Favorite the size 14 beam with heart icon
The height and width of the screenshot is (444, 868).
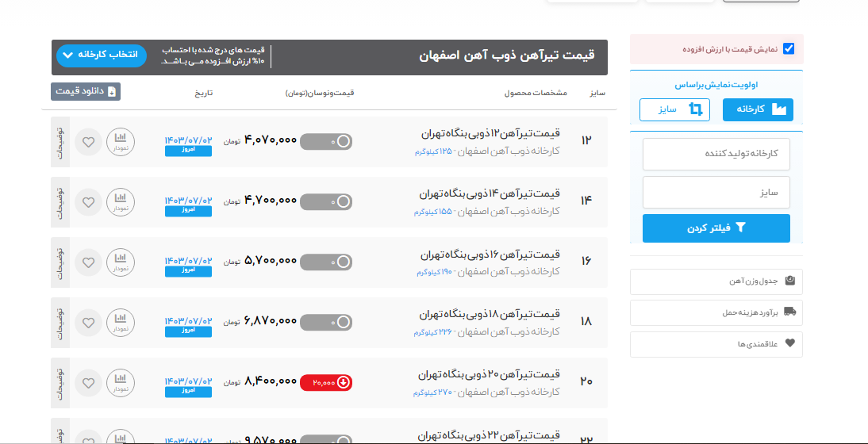click(88, 202)
